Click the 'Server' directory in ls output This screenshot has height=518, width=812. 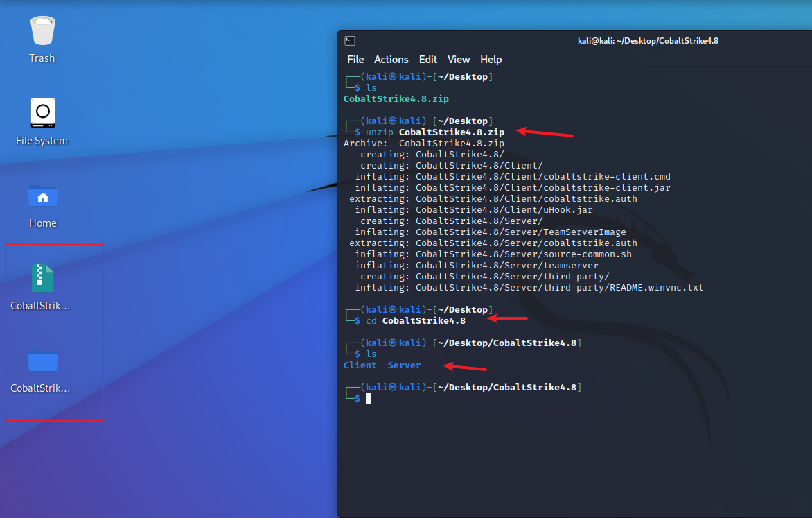tap(405, 365)
